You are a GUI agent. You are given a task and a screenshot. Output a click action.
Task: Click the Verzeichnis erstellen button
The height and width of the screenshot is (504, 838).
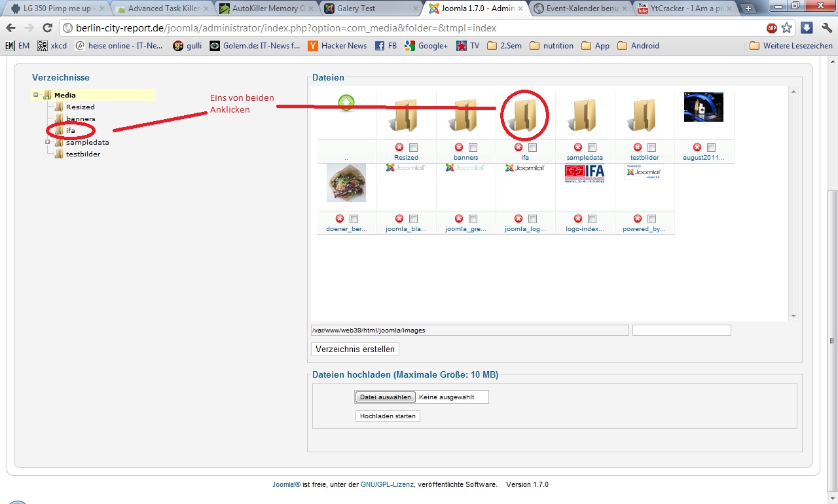tap(355, 350)
